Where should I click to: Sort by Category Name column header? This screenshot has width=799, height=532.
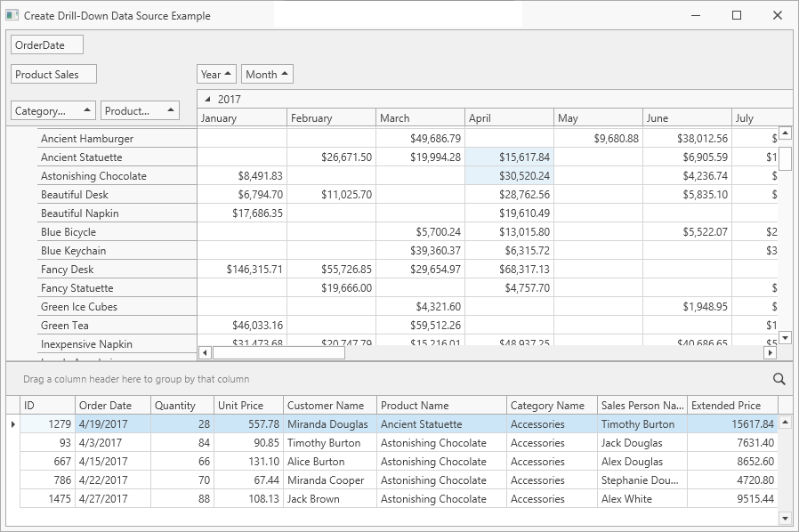point(552,405)
